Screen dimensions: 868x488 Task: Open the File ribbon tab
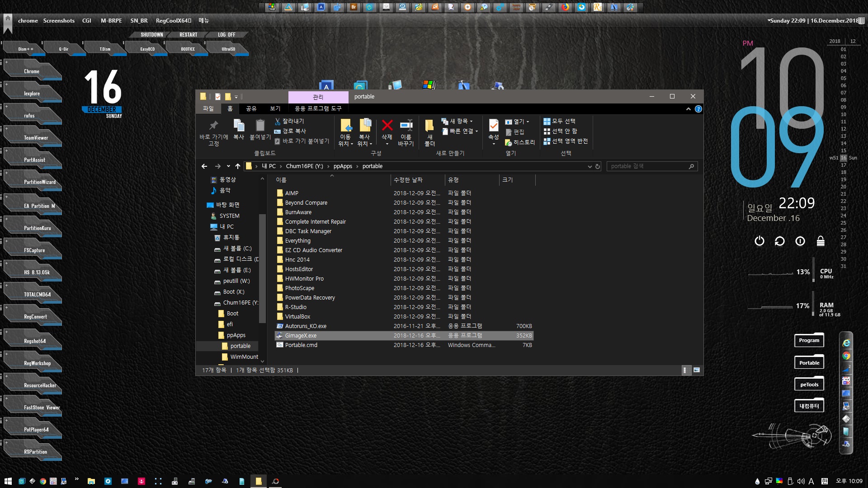(208, 108)
